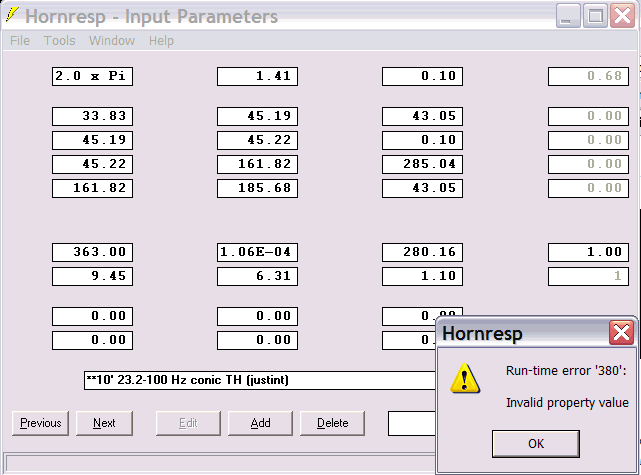
Task: Maximize the Input Parameters window
Action: pyautogui.click(x=595, y=16)
